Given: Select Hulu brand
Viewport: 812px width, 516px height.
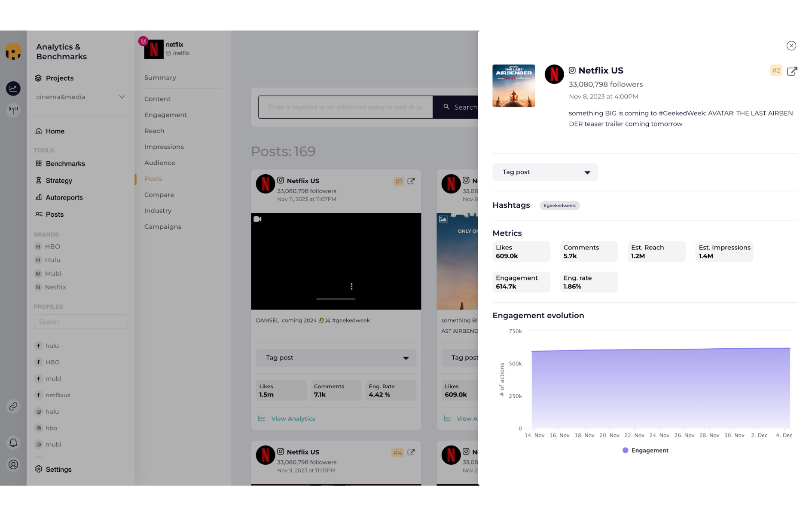Looking at the screenshot, I should coord(47,260).
